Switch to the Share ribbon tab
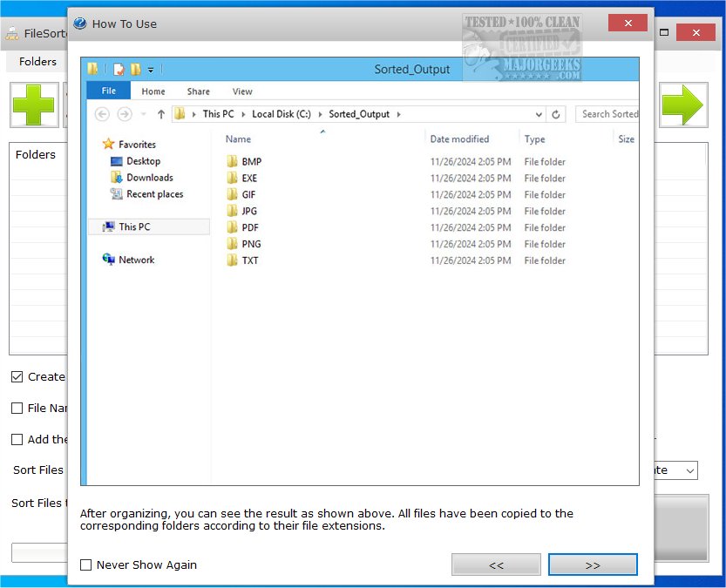Image resolution: width=726 pixels, height=588 pixels. tap(198, 91)
